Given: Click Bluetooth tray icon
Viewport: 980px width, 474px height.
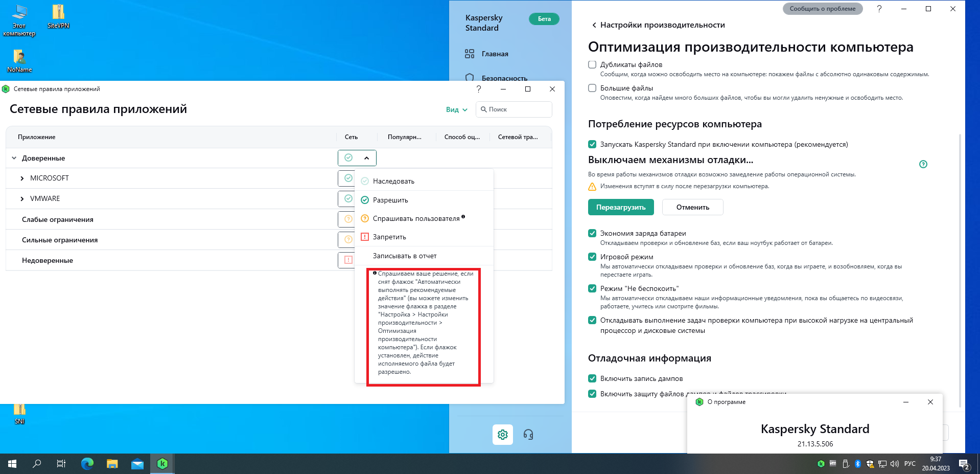Looking at the screenshot, I should pyautogui.click(x=858, y=464).
